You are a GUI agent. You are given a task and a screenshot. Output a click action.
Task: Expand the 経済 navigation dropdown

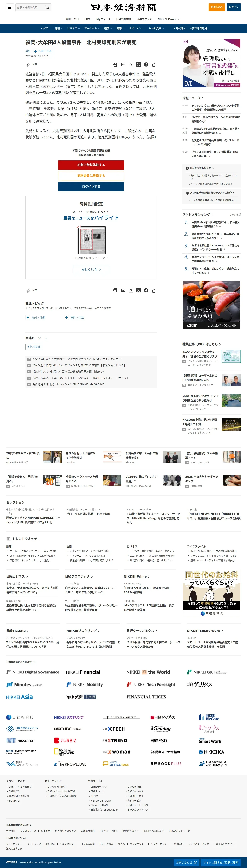[x=108, y=28]
